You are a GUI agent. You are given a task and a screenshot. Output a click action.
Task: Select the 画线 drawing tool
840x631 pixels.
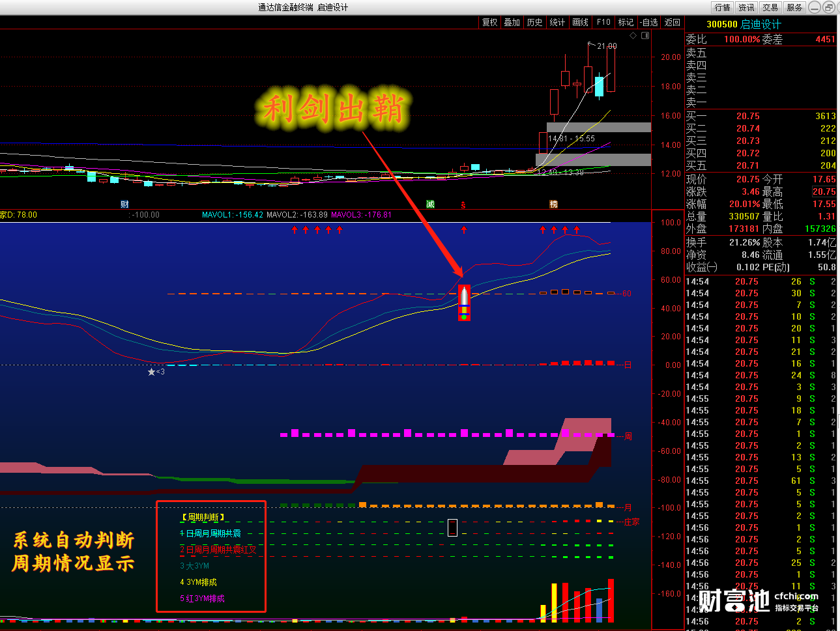pyautogui.click(x=581, y=22)
